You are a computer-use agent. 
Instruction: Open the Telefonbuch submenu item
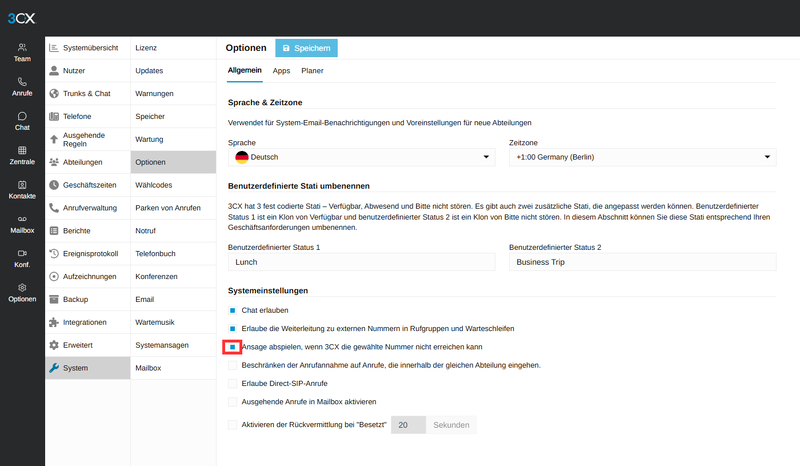(173, 254)
